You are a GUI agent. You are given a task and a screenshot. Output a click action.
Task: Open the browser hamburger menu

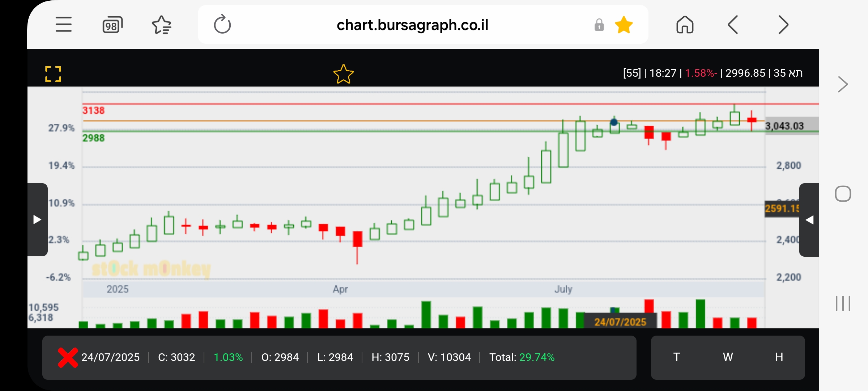(63, 25)
